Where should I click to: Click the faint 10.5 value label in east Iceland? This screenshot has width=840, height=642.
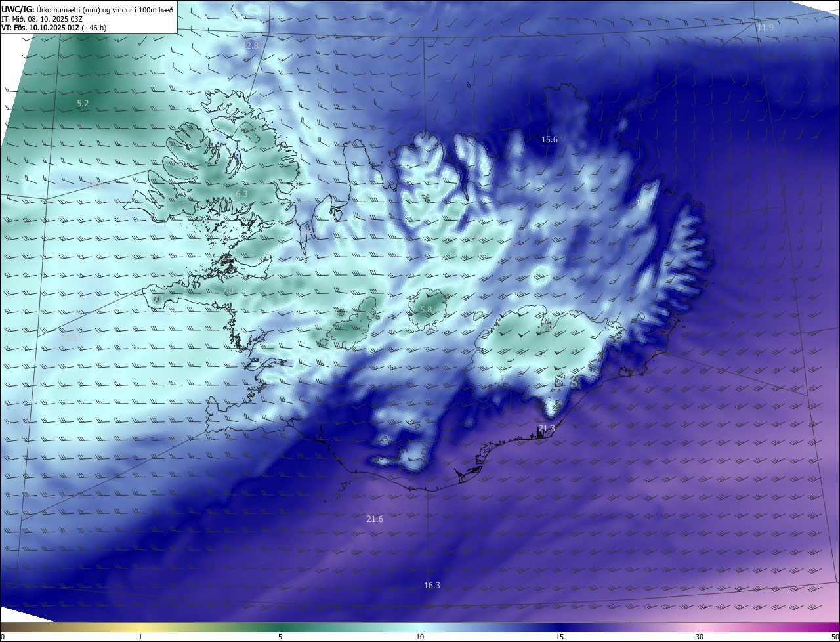(644, 203)
